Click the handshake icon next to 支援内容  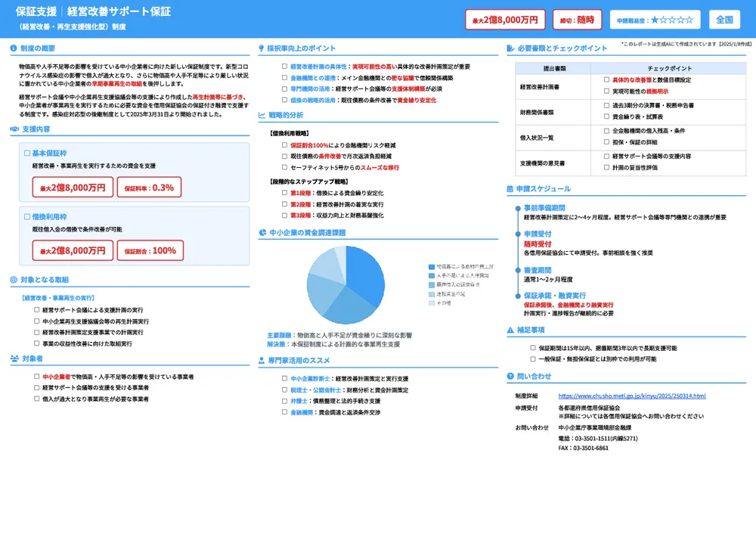14,129
